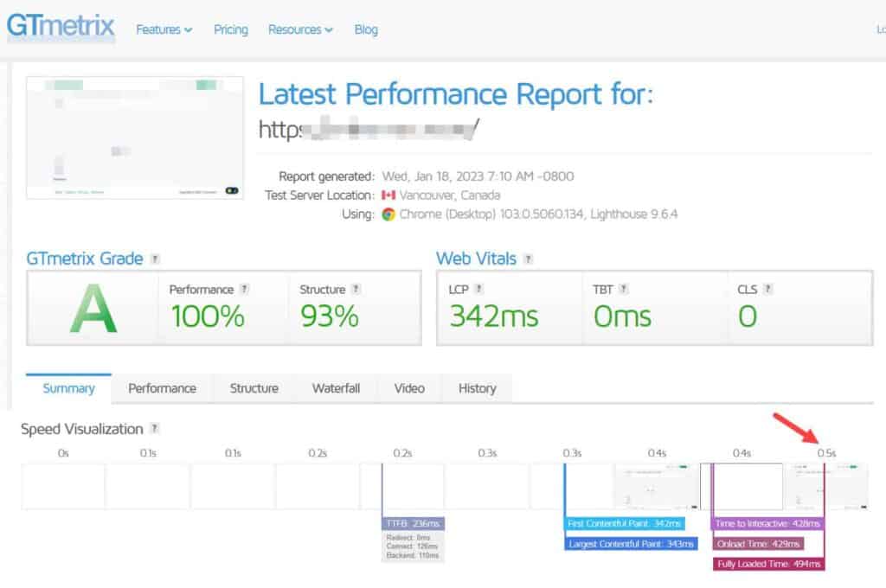
Task: Click the 93% Structure score
Action: click(330, 316)
